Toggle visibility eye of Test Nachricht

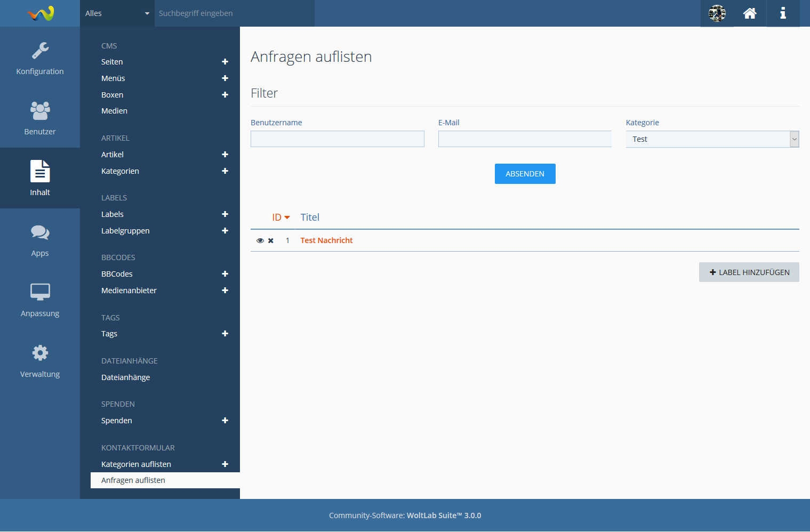tap(260, 241)
